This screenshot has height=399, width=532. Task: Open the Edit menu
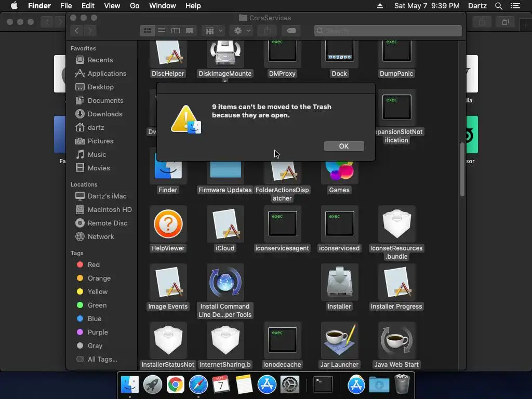click(88, 6)
